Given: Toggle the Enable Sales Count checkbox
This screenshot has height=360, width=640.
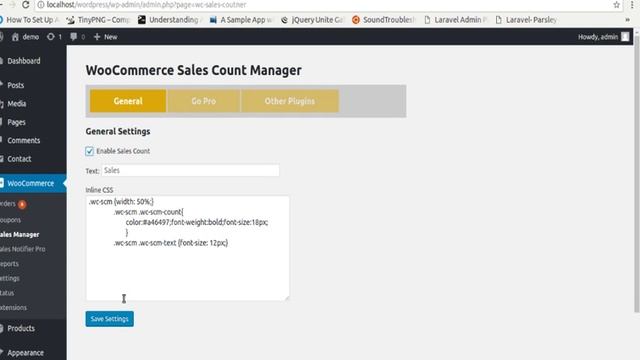Looking at the screenshot, I should 89,151.
